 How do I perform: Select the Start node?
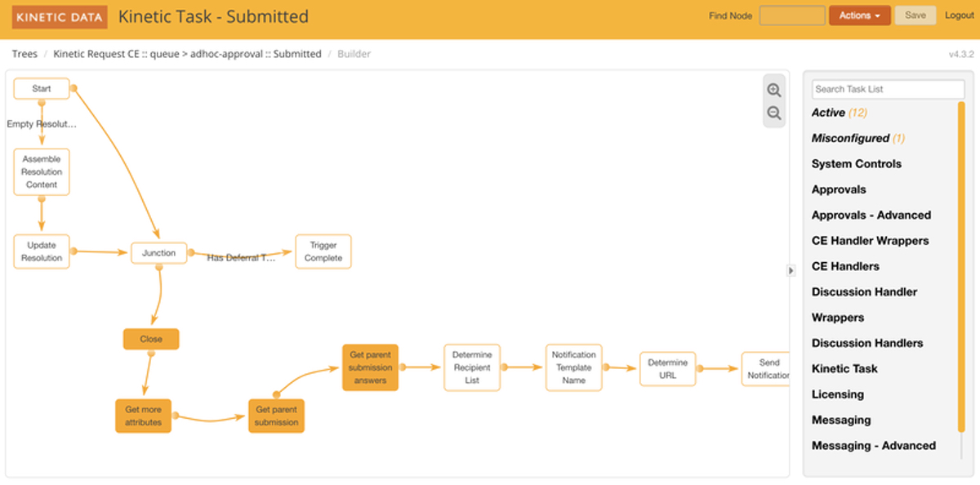42,88
